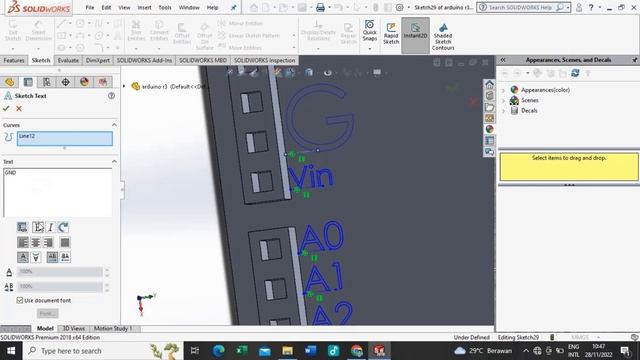
Task: Click Shaded Sketch Contours tool
Action: click(443, 37)
